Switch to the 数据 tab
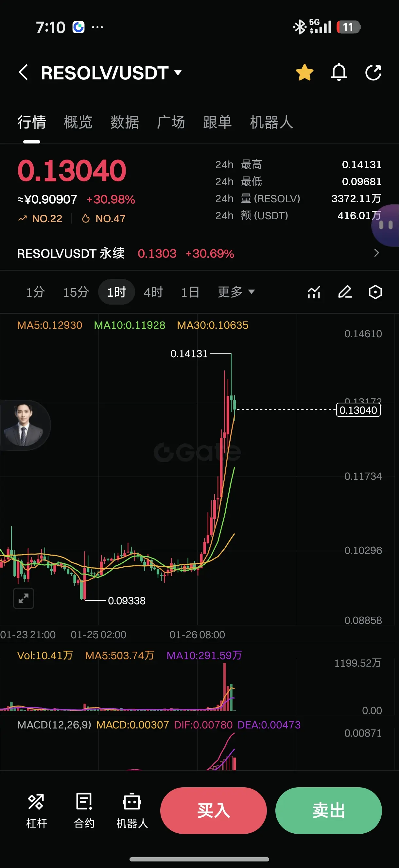The height and width of the screenshot is (868, 399). pyautogui.click(x=125, y=122)
